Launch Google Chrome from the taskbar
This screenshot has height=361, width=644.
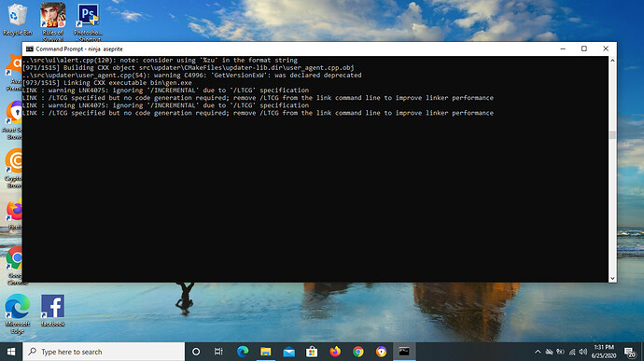pyautogui.click(x=358, y=352)
